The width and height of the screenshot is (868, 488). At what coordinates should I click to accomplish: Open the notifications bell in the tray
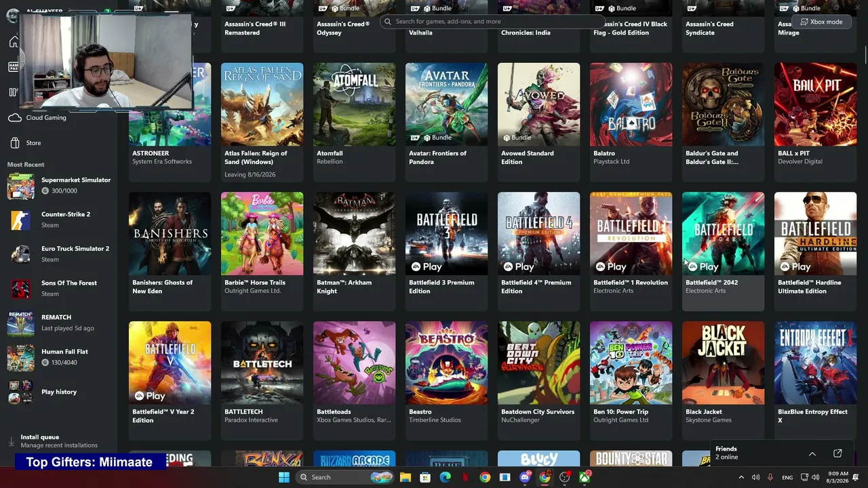pos(856,477)
